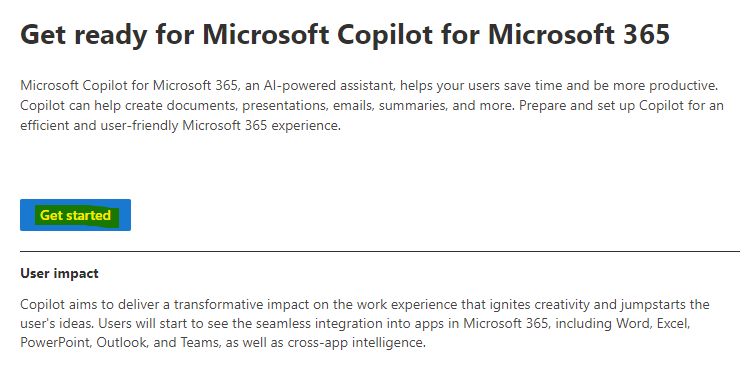Click the blue Get started button
Image resolution: width=751 pixels, height=379 pixels.
tap(75, 215)
